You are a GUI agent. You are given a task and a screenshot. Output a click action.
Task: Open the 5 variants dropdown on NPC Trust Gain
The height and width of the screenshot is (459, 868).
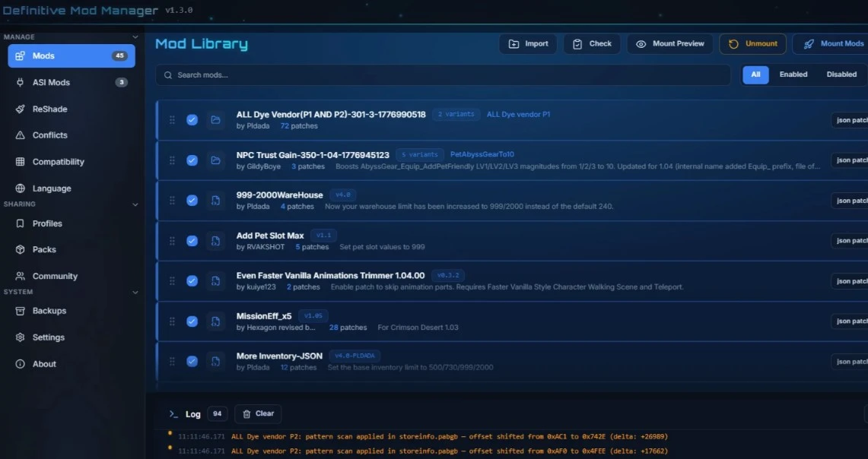pos(420,154)
